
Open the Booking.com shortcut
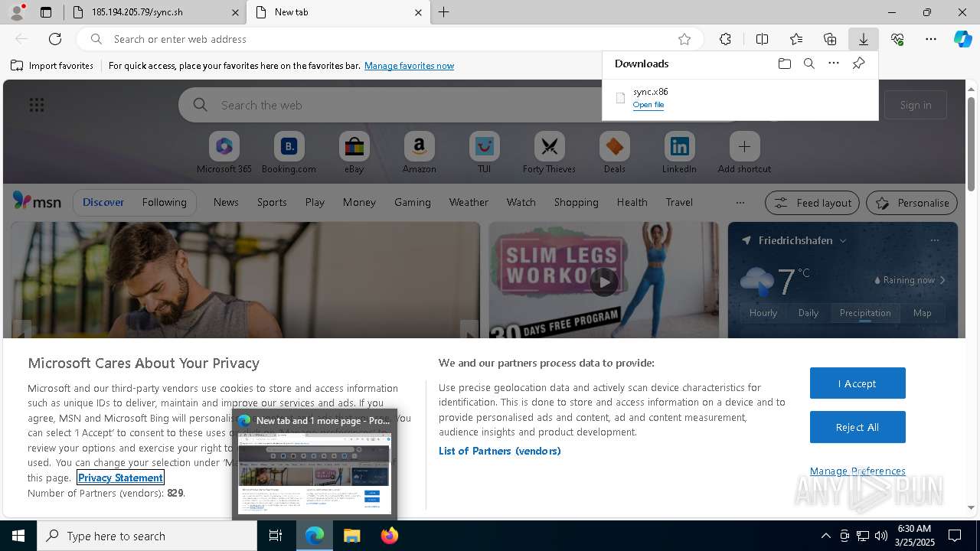click(x=289, y=153)
